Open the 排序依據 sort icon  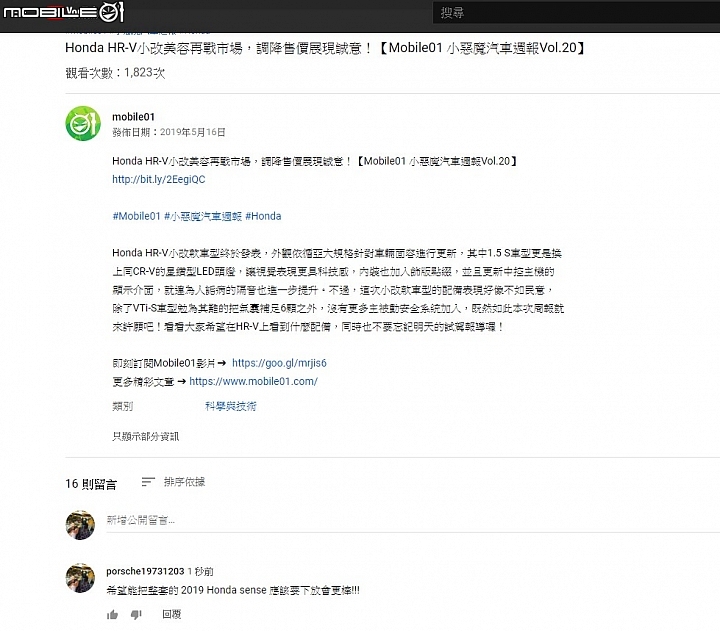click(148, 482)
